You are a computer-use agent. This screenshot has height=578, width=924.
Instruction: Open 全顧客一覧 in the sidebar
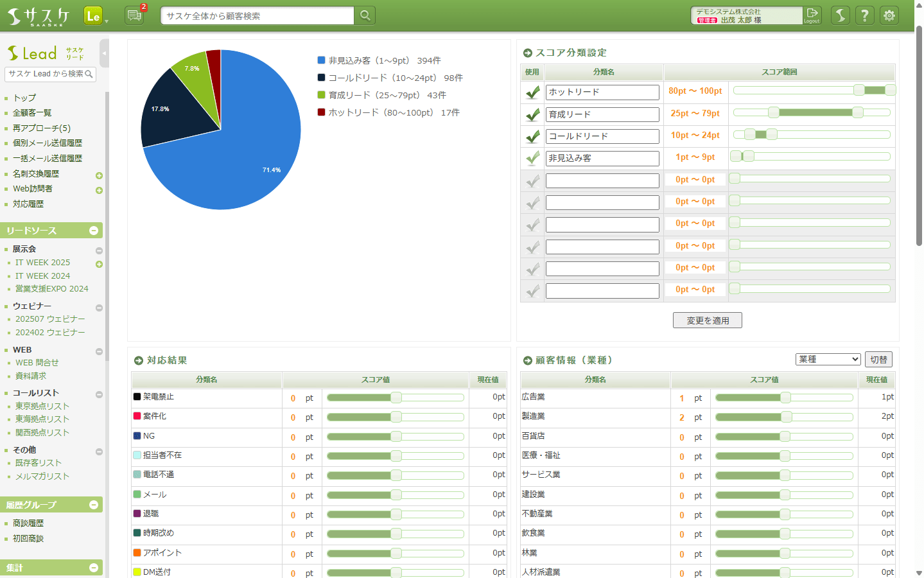point(32,113)
